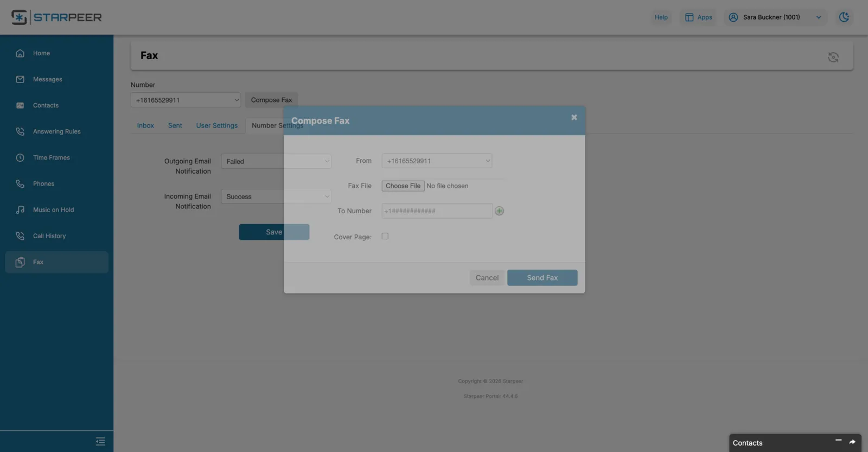This screenshot has width=868, height=452.
Task: Expand the From number dropdown
Action: click(437, 161)
